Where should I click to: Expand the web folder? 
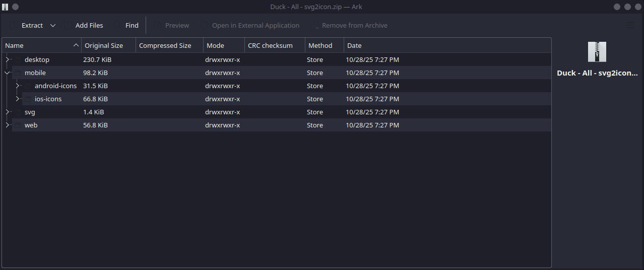pos(7,125)
